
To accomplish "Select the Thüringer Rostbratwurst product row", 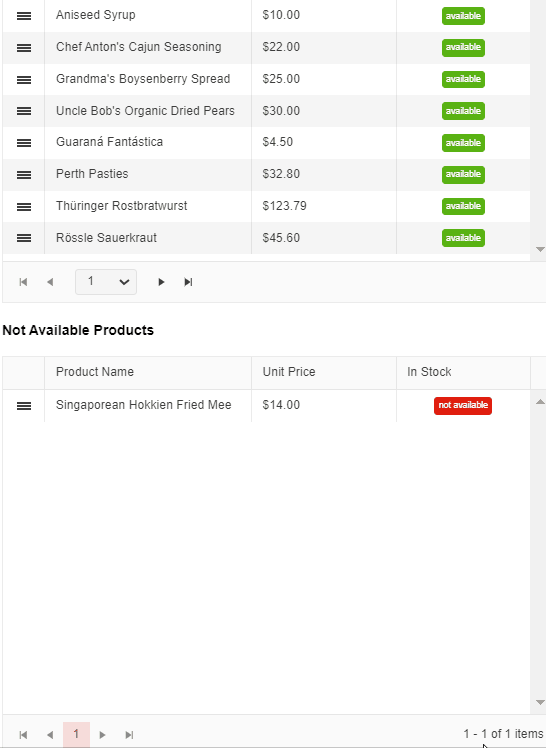I will 266,207.
